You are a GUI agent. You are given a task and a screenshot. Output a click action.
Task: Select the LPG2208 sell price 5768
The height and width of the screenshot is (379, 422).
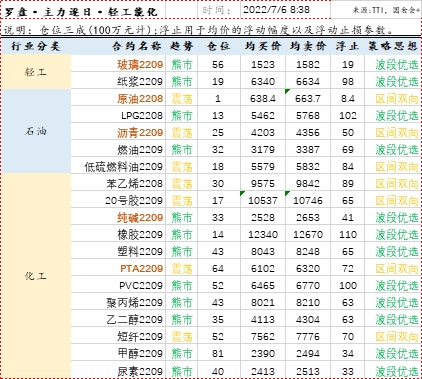click(x=308, y=115)
